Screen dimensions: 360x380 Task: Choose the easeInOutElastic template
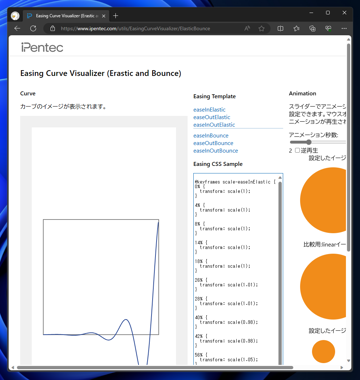[214, 125]
